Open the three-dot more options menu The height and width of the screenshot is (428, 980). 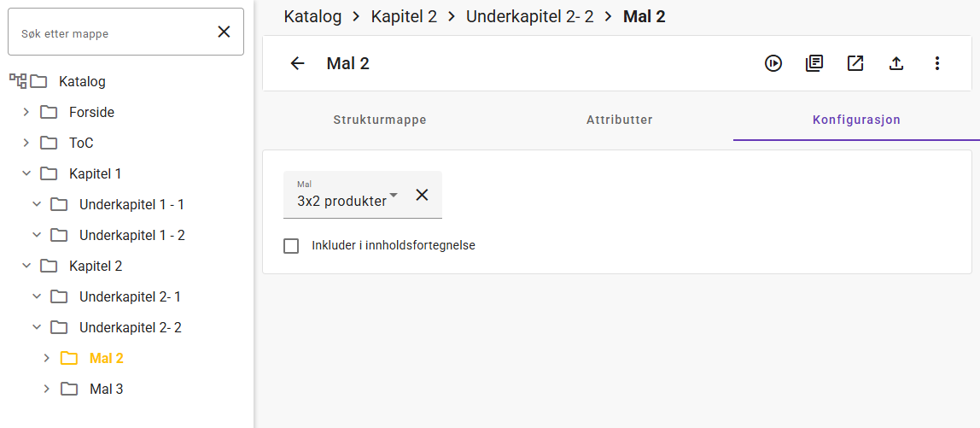point(937,63)
